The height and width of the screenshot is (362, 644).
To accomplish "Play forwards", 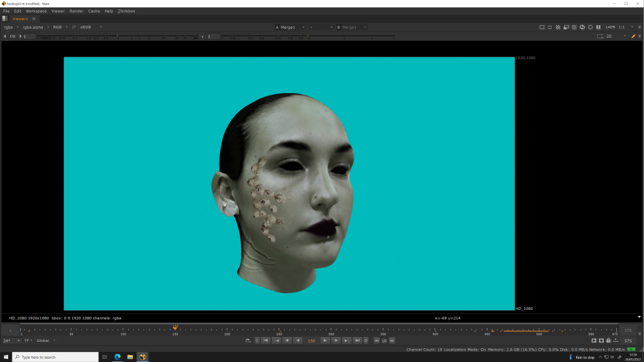I will 325,341.
